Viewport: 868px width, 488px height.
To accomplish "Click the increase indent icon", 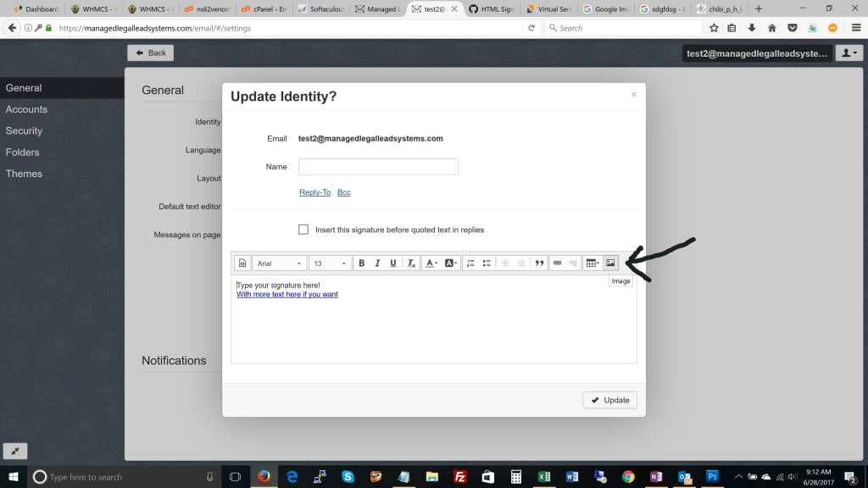I will click(521, 263).
